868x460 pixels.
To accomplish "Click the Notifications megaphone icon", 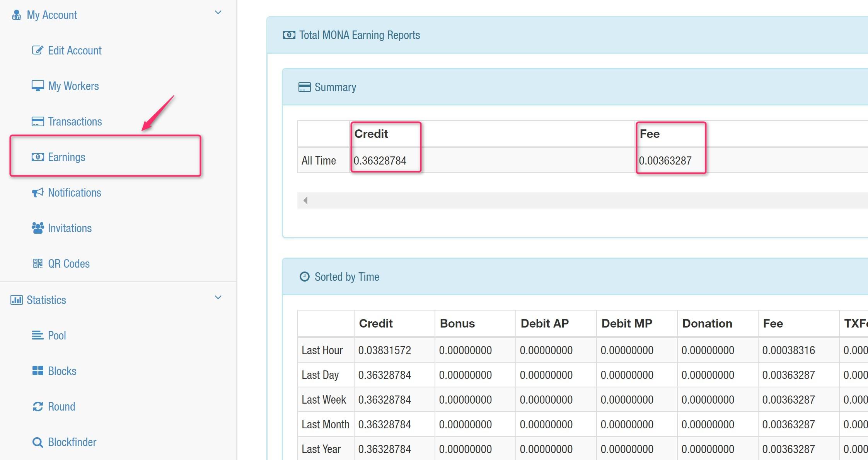I will (x=38, y=192).
